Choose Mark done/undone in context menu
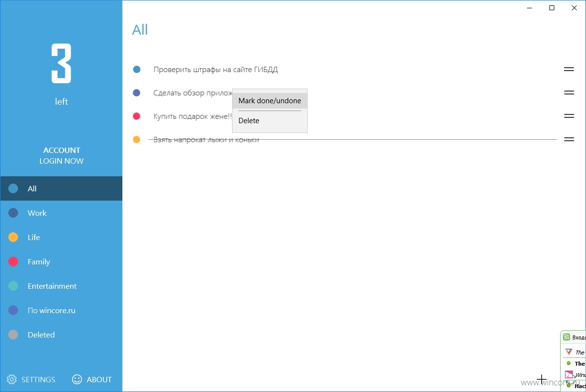The image size is (586, 392). pyautogui.click(x=270, y=101)
